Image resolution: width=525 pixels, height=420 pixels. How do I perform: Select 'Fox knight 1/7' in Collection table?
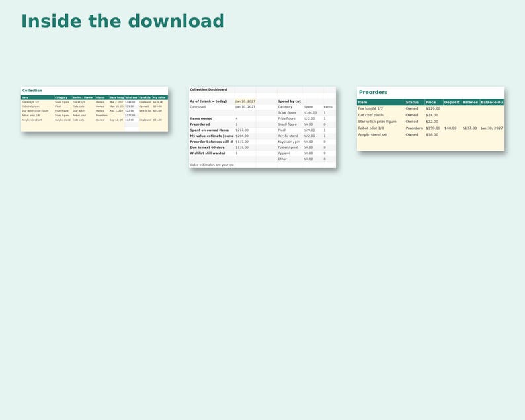30,102
